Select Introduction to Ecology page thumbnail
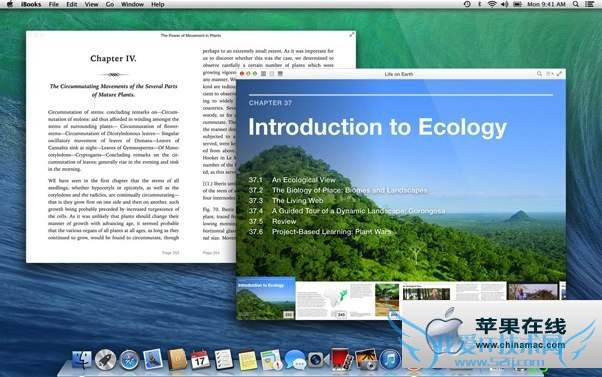602x377 pixels. click(265, 299)
